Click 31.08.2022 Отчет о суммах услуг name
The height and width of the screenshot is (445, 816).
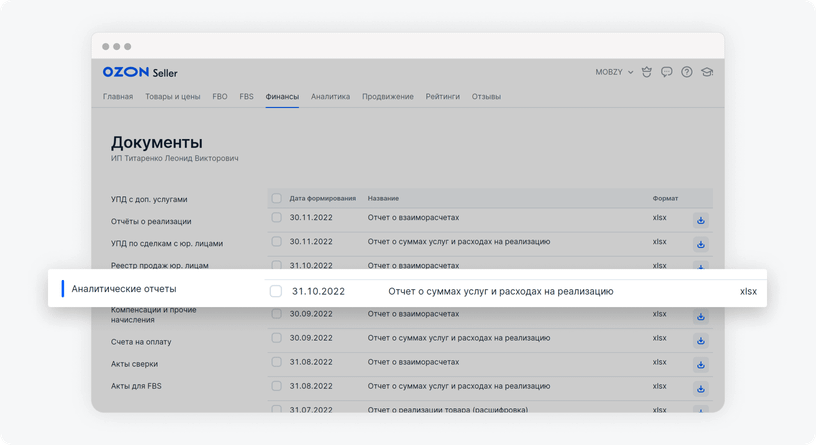(x=458, y=386)
